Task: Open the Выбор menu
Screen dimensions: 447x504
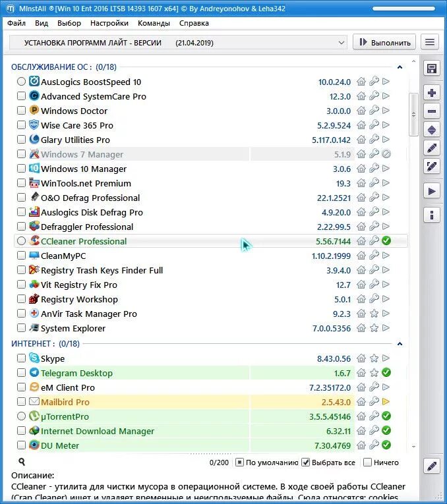Action: click(69, 23)
